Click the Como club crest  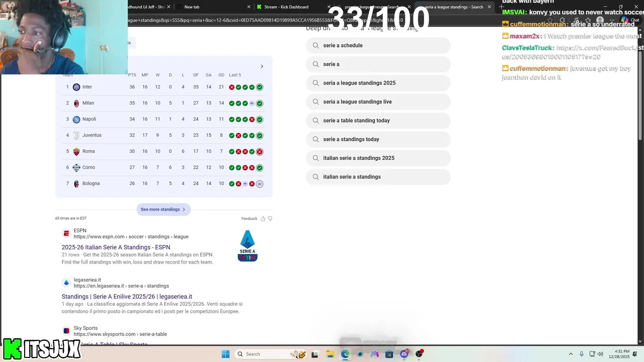(x=76, y=167)
